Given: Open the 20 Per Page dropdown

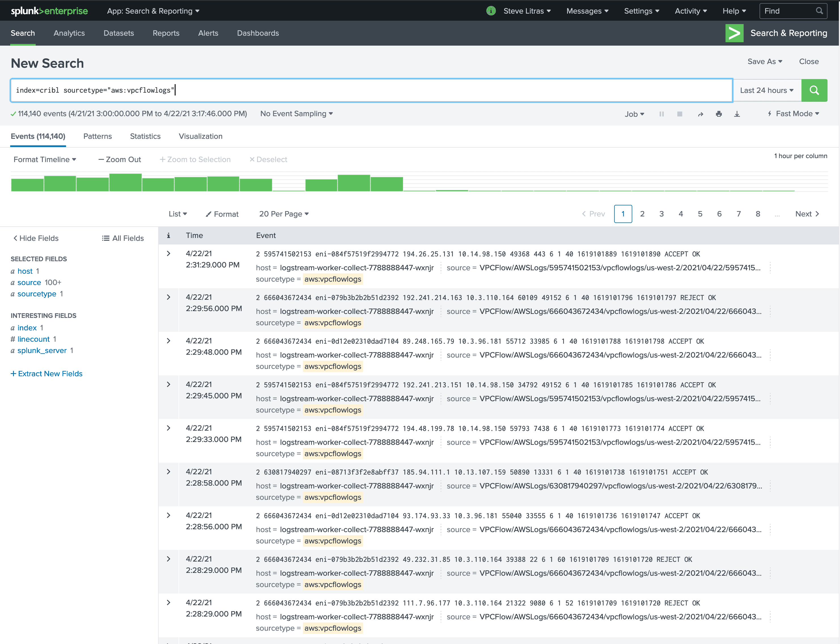Looking at the screenshot, I should pyautogui.click(x=284, y=214).
